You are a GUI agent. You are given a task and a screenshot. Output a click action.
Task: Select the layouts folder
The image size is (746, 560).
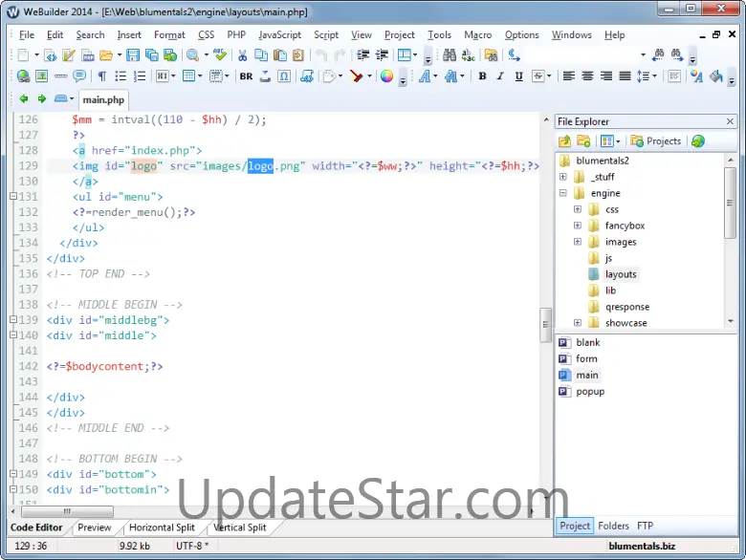pos(620,274)
